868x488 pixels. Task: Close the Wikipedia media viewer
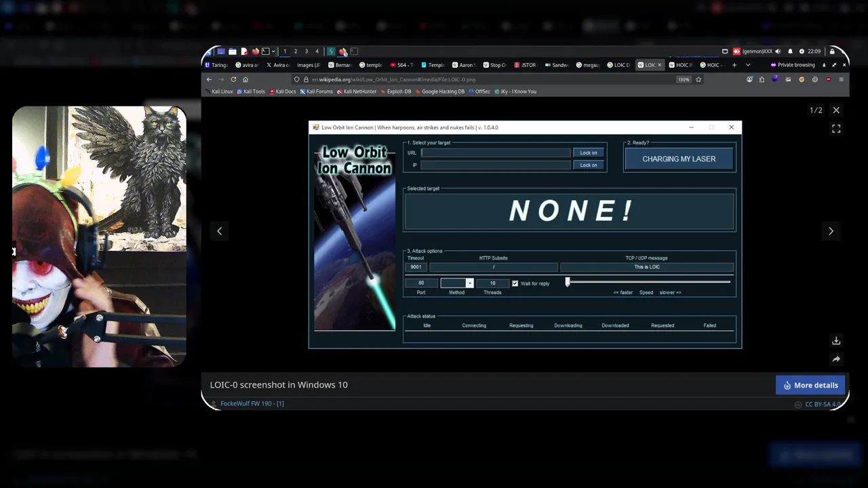coord(836,110)
